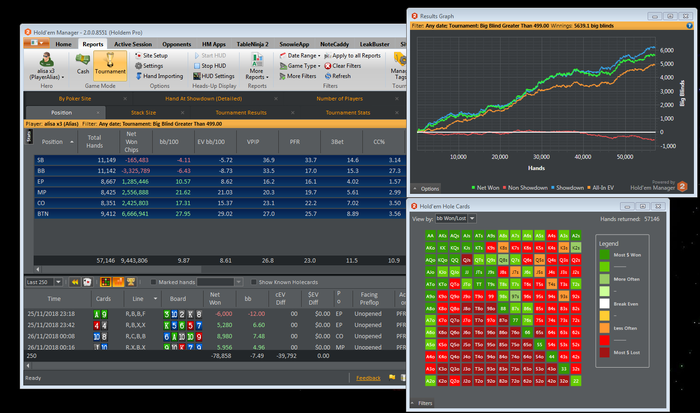Open the More Reports dropdown
Screen dimensions: 700x413
(257, 66)
